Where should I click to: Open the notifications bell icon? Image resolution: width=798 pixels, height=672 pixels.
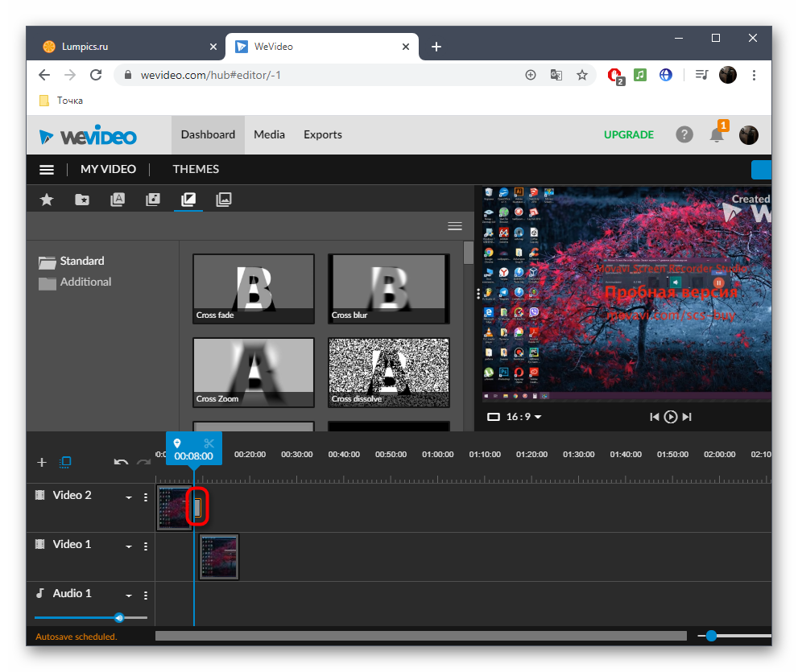[x=716, y=135]
